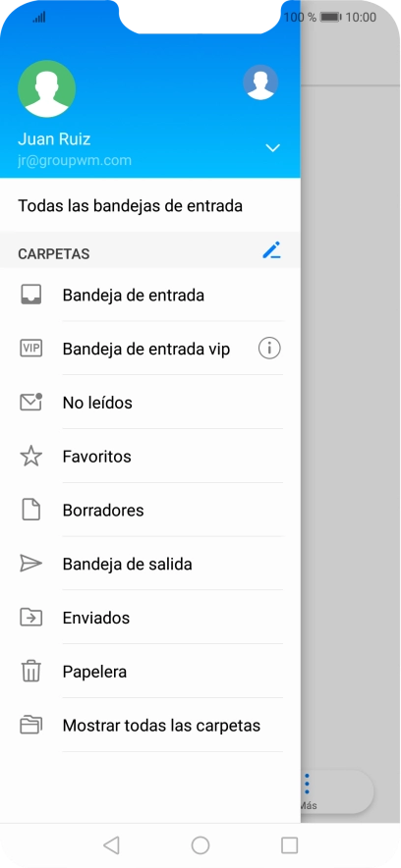Tap the trash can Papelera icon
This screenshot has width=401, height=868.
[x=31, y=671]
